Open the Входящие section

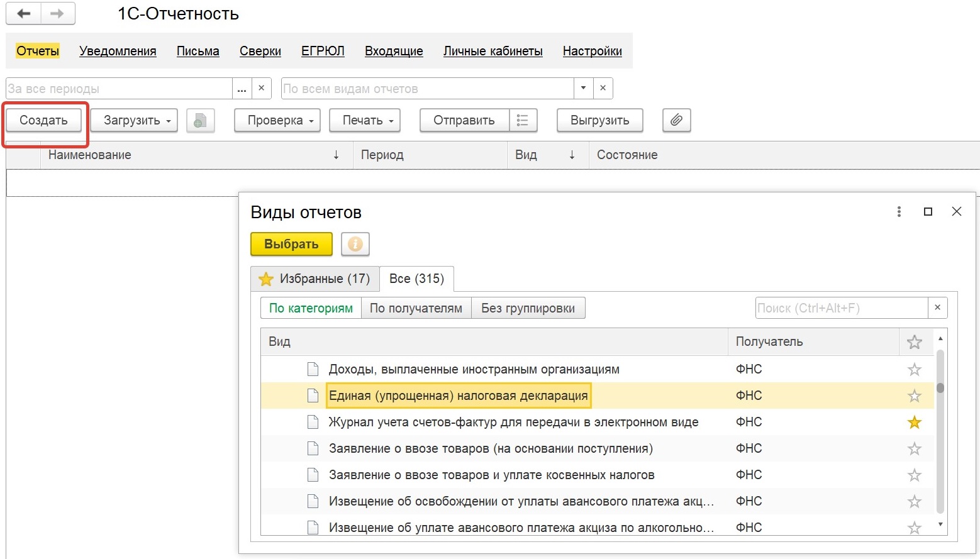394,51
